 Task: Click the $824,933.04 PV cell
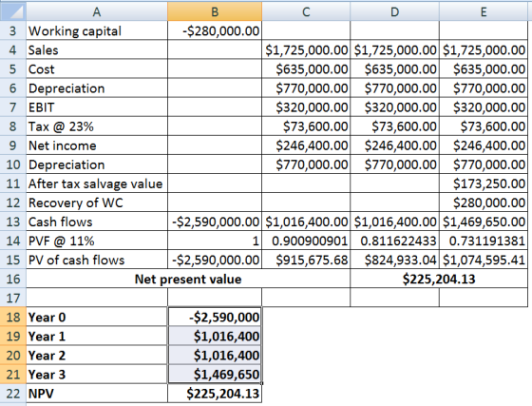pos(394,260)
